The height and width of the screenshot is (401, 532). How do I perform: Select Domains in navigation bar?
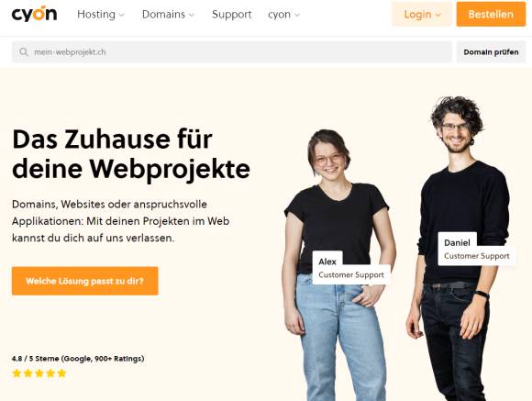click(163, 15)
